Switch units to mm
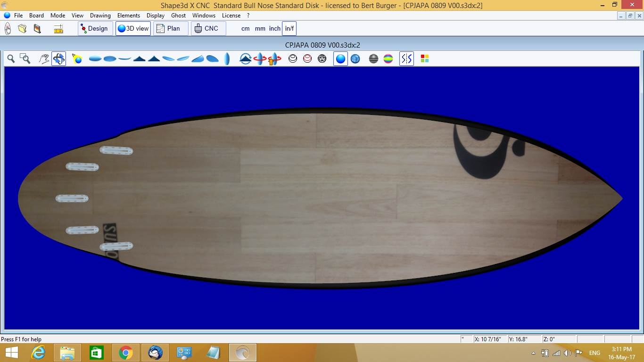The width and height of the screenshot is (644, 362). pos(260,28)
